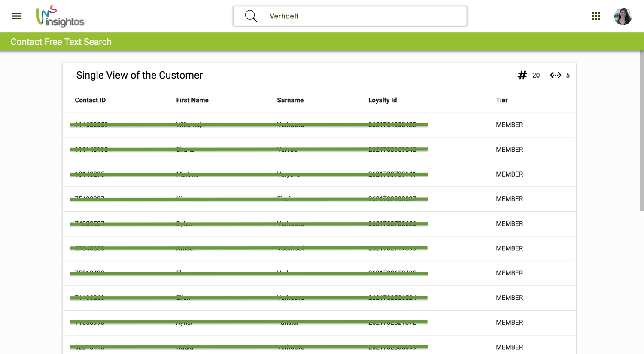The height and width of the screenshot is (354, 644).
Task: Click the insightos logo
Action: pos(60,16)
